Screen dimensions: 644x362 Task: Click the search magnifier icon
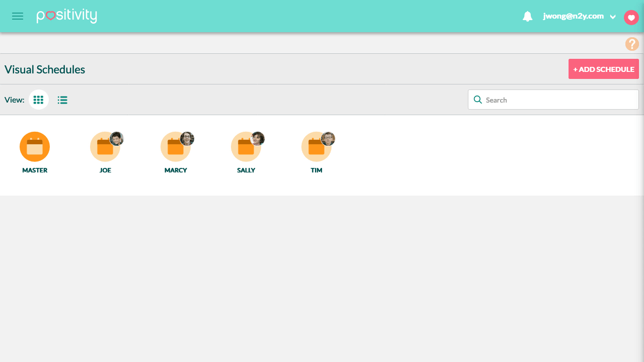click(478, 100)
